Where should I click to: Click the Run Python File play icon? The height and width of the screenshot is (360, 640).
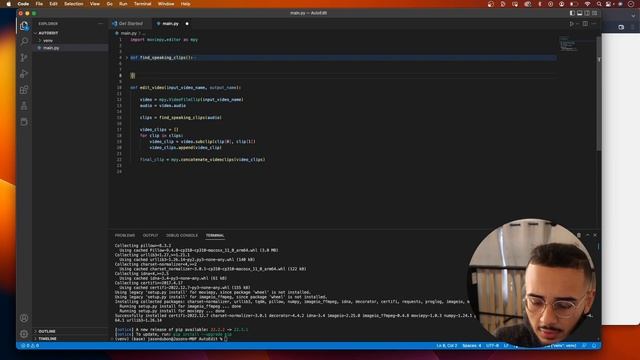[x=571, y=24]
